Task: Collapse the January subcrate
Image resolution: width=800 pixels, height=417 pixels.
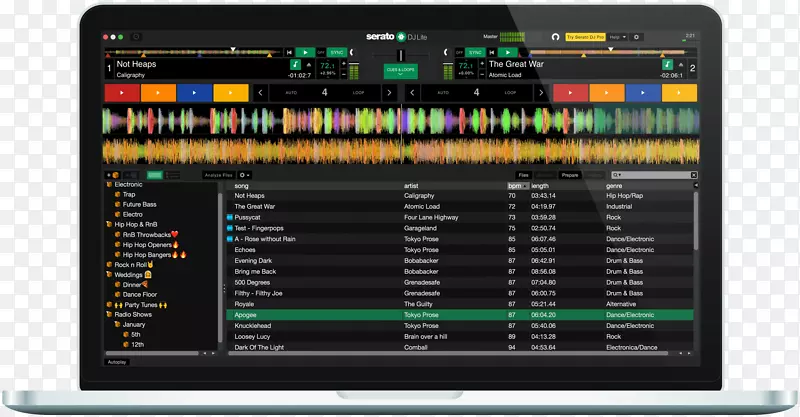Action: pos(117,325)
